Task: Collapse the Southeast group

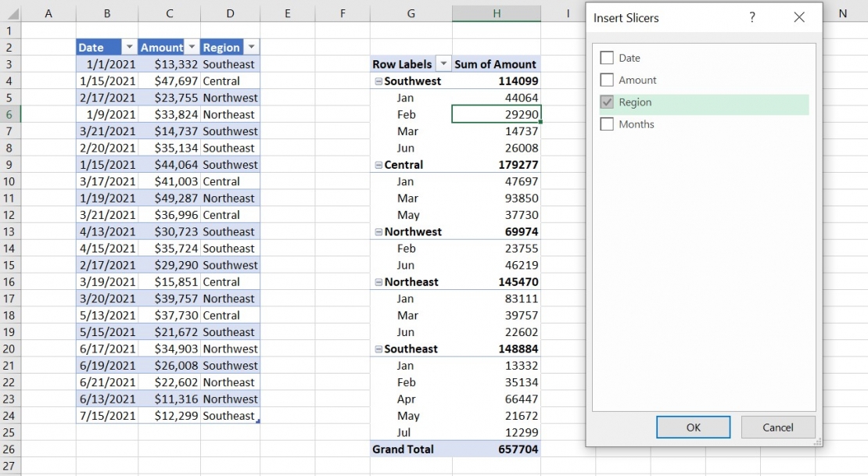Action: (380, 349)
